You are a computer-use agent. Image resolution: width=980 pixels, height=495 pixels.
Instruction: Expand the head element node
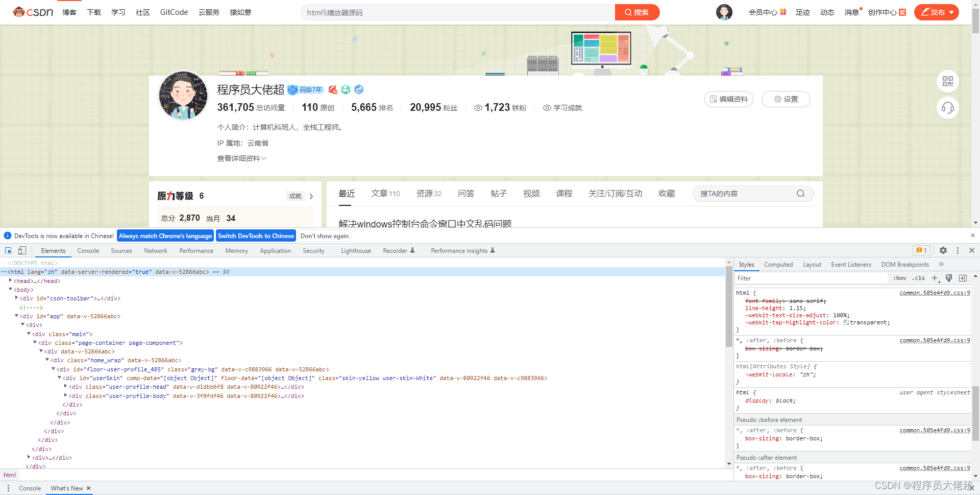click(x=10, y=280)
